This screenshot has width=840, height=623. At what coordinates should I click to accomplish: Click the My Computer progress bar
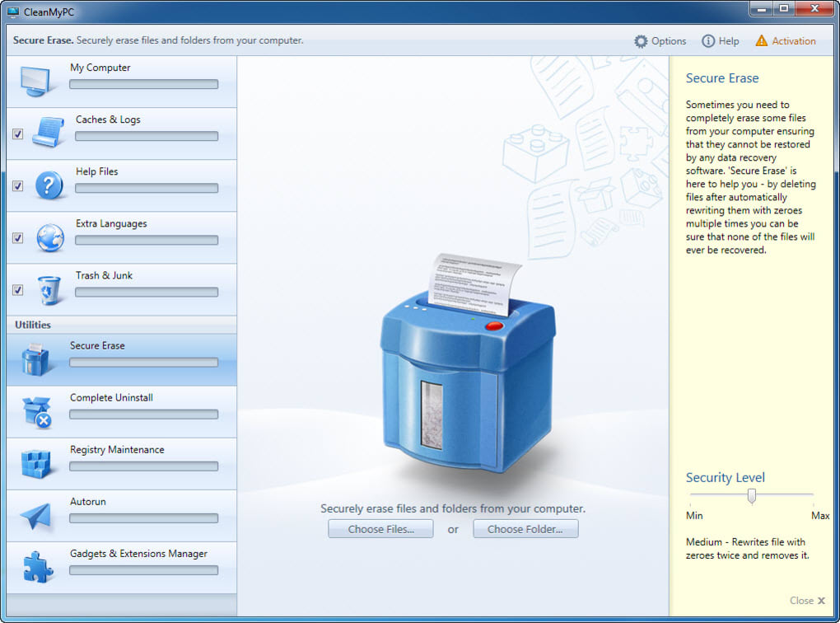(x=143, y=84)
